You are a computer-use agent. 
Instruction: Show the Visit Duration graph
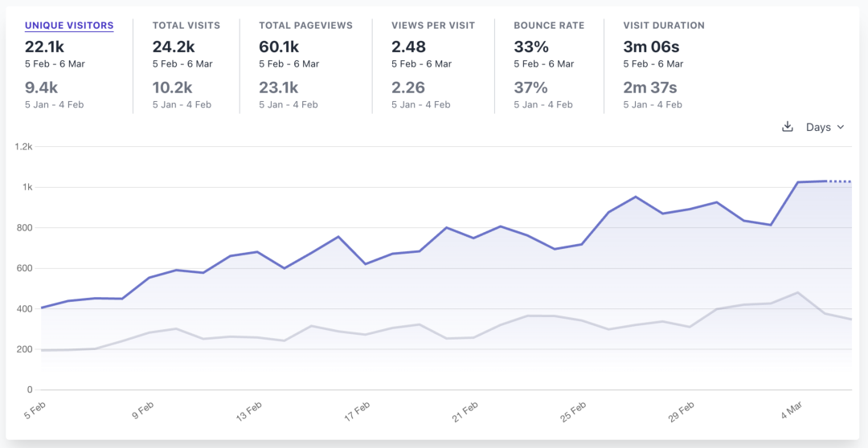pyautogui.click(x=664, y=26)
